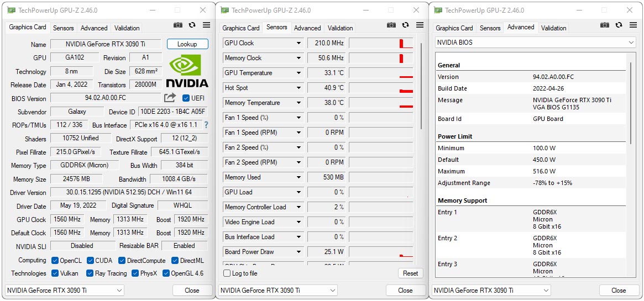644x301 pixels.
Task: Toggle the Ray Tracing checkbox
Action: [x=90, y=273]
